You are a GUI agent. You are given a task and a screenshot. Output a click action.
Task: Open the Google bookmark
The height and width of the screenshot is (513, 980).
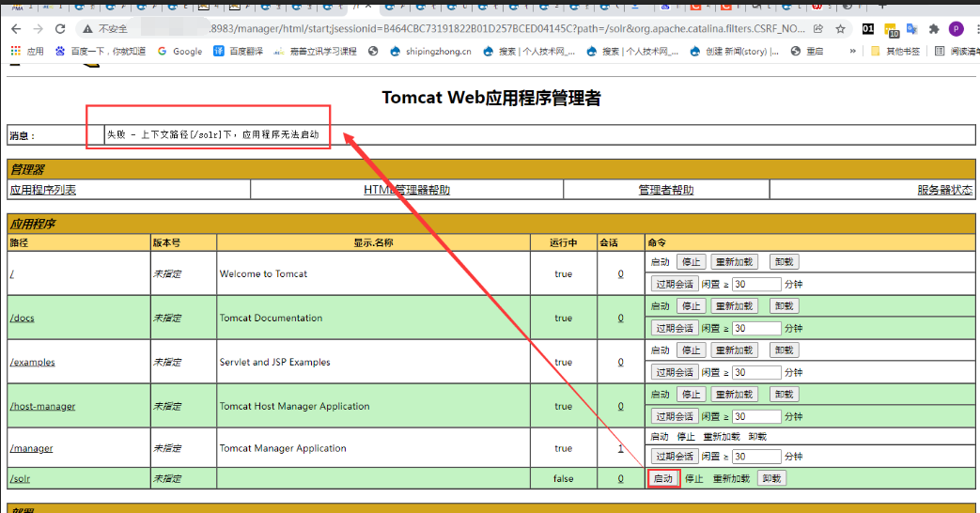(x=180, y=52)
